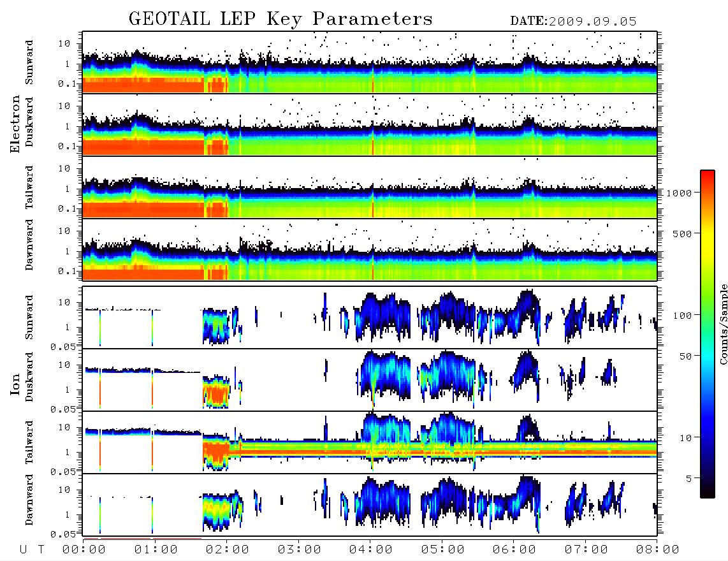Click the Ion "Duskward" panel label
Viewport: 728px width, 561px height.
pos(29,377)
